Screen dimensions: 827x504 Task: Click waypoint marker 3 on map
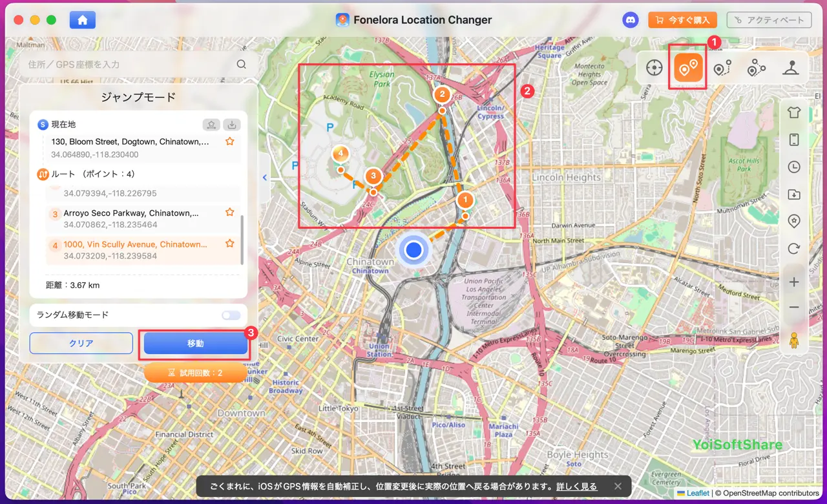tap(373, 176)
